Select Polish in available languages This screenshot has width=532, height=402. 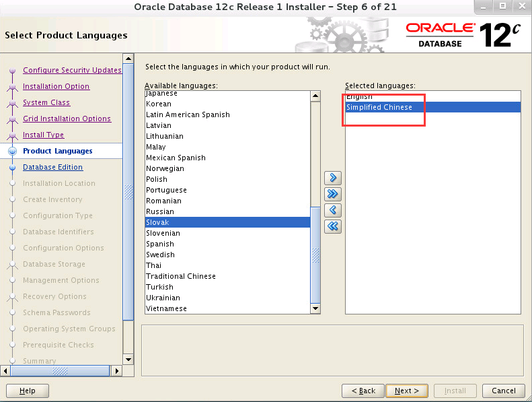[227, 179]
